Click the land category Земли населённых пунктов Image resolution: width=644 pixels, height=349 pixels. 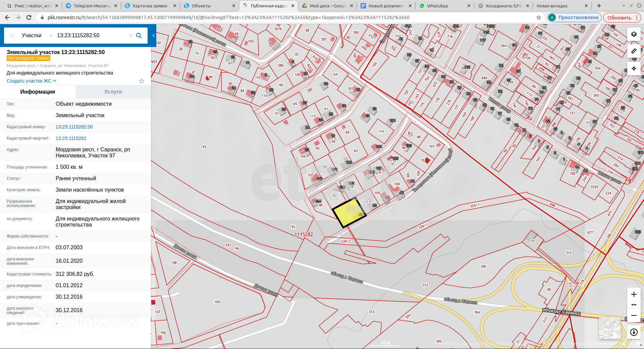click(90, 190)
